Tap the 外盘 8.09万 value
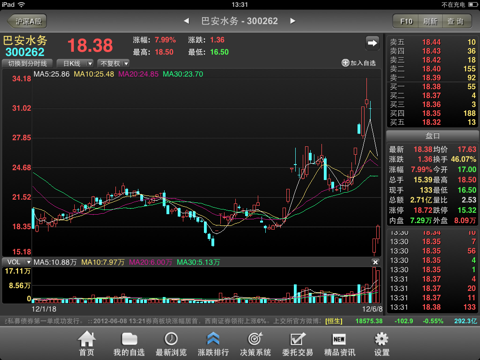 pos(465,220)
